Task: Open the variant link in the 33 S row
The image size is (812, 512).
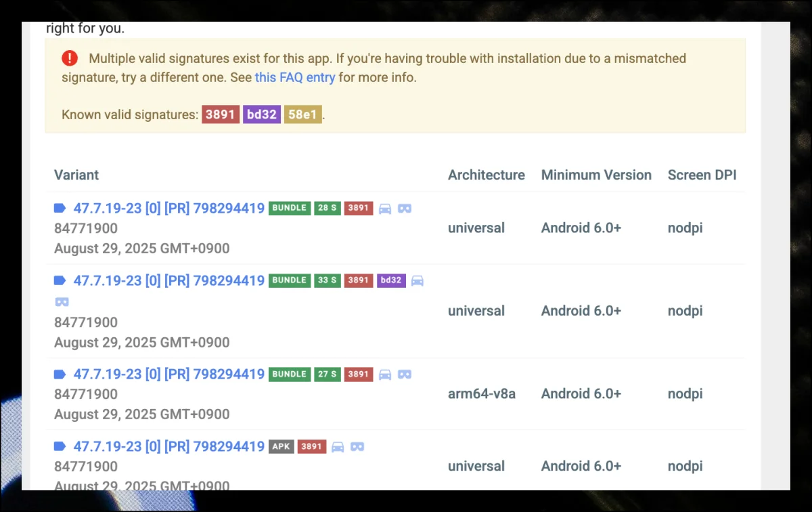Action: pos(168,280)
